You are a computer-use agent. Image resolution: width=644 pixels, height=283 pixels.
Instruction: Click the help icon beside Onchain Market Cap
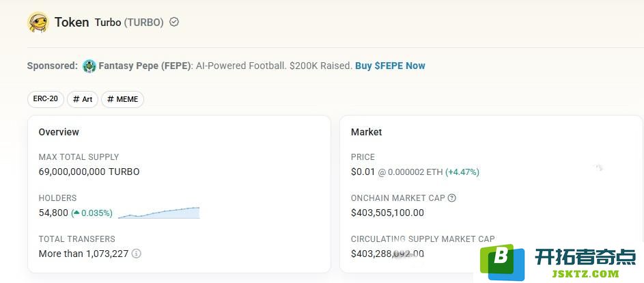pos(452,198)
